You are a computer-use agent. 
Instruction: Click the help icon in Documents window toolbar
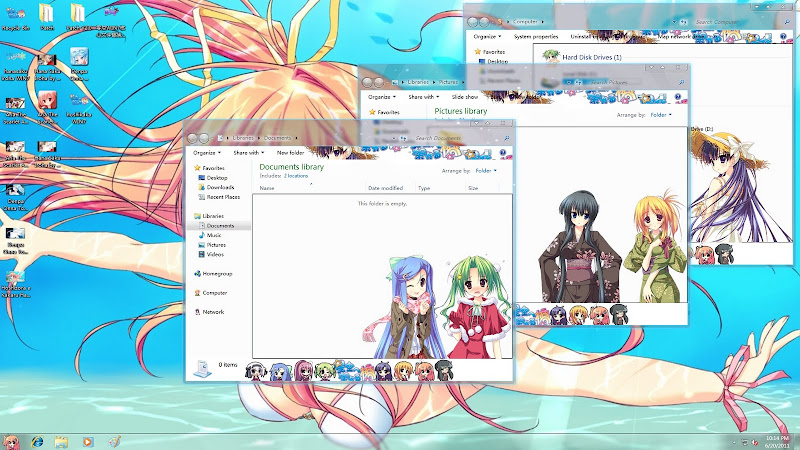pos(503,153)
